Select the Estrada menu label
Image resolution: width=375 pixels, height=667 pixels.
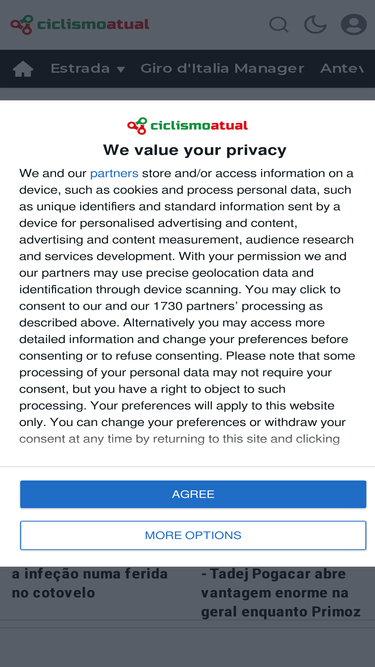(80, 68)
